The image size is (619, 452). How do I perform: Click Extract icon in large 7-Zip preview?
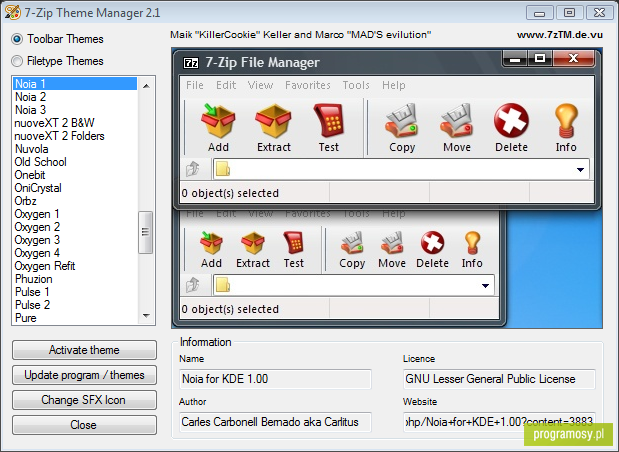coord(273,121)
